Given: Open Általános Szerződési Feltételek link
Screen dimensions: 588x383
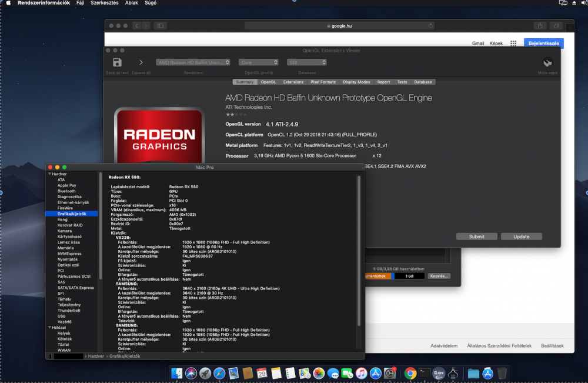Looking at the screenshot, I should pyautogui.click(x=499, y=346).
